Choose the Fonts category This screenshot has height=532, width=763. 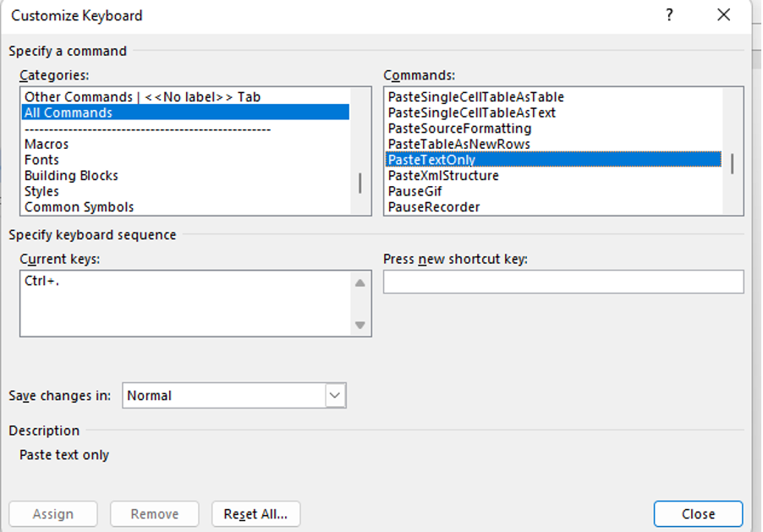click(185, 160)
